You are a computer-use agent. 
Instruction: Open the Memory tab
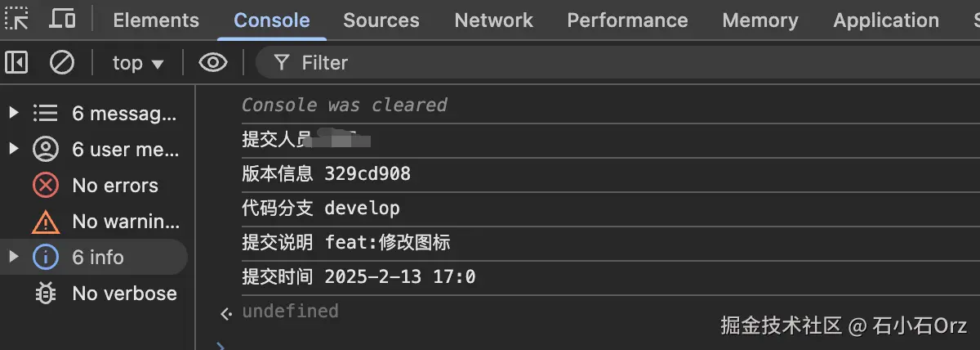click(760, 20)
